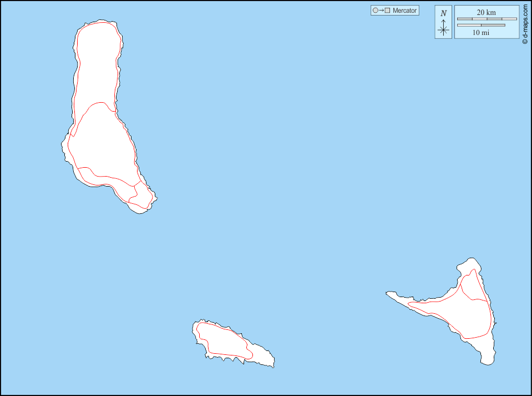
Task: Click the 20 km scale label
Action: [x=487, y=13]
